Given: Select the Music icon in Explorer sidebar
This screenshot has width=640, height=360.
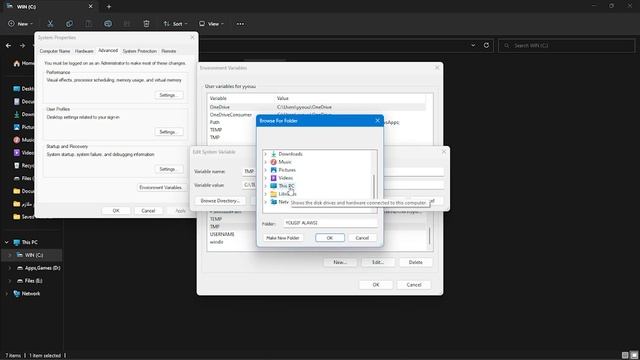Looking at the screenshot, I should pyautogui.click(x=17, y=140).
